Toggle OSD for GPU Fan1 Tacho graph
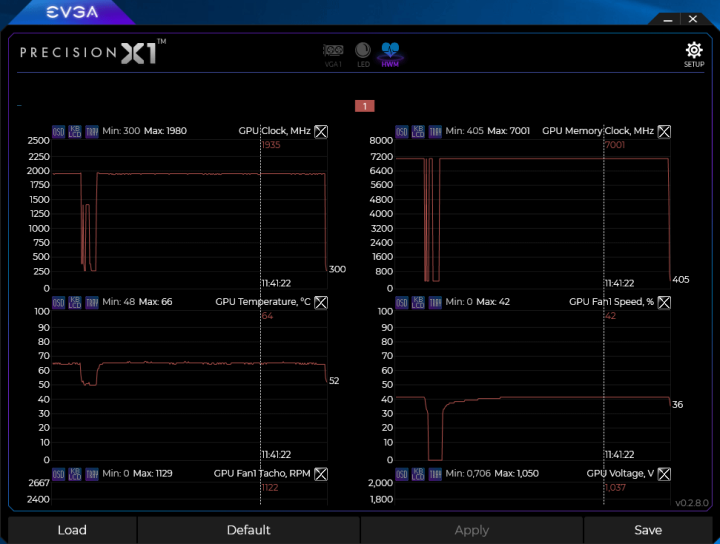This screenshot has width=720, height=544. [x=58, y=474]
